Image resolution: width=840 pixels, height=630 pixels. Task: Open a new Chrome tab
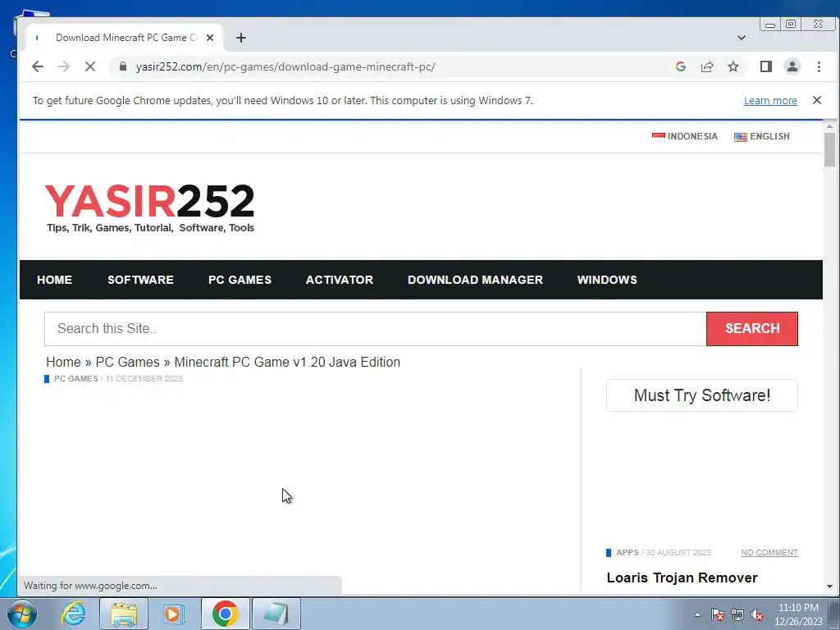241,38
